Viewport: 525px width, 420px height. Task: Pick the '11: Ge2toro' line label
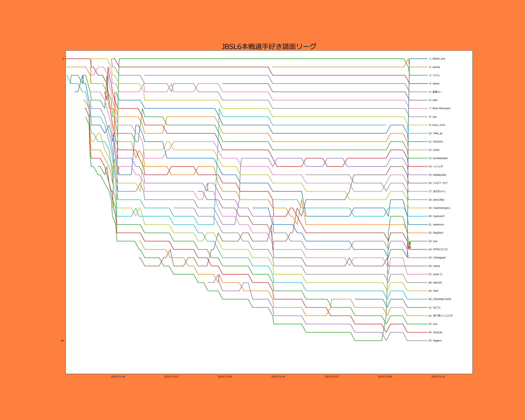click(x=436, y=141)
